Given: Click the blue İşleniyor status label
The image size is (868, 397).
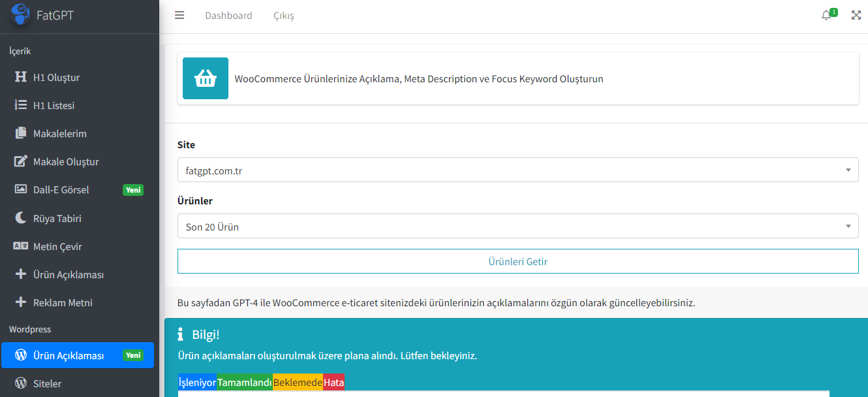Looking at the screenshot, I should 197,383.
